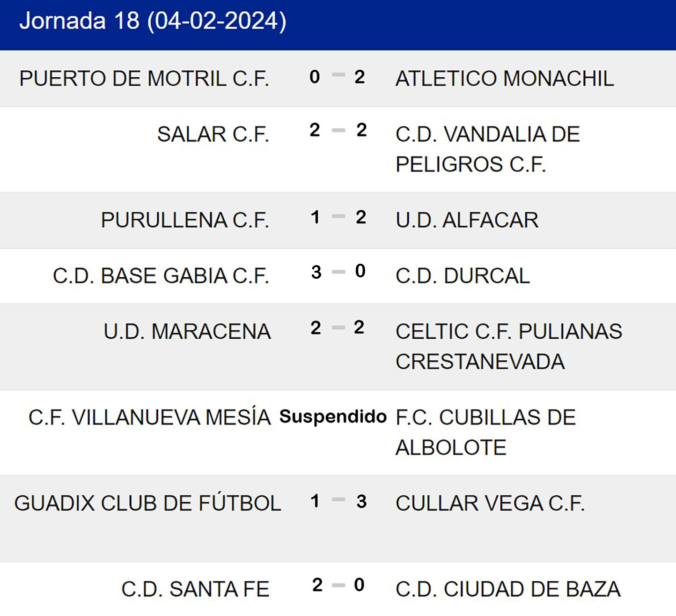676x616 pixels.
Task: Open the C.D. SANTA FE team page
Action: (x=195, y=589)
